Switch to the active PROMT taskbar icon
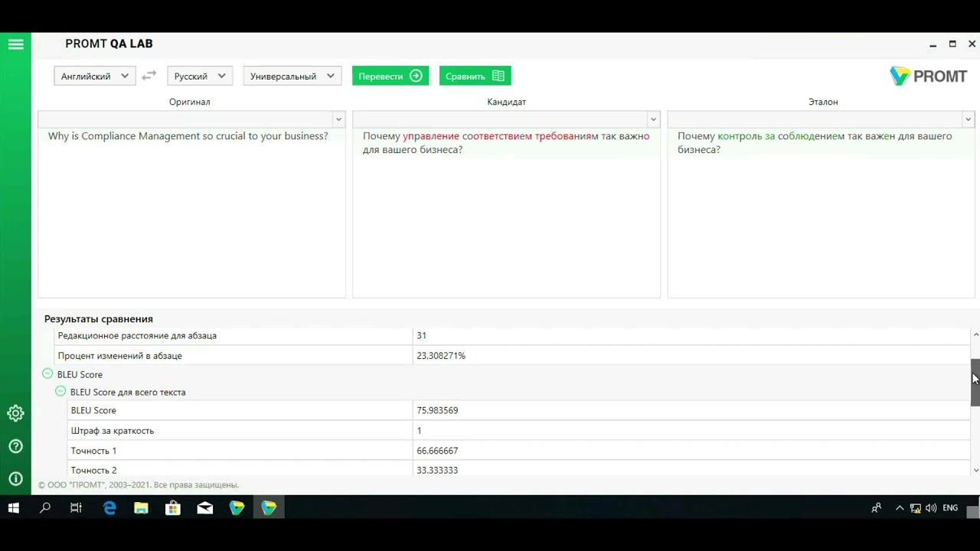 [x=269, y=507]
